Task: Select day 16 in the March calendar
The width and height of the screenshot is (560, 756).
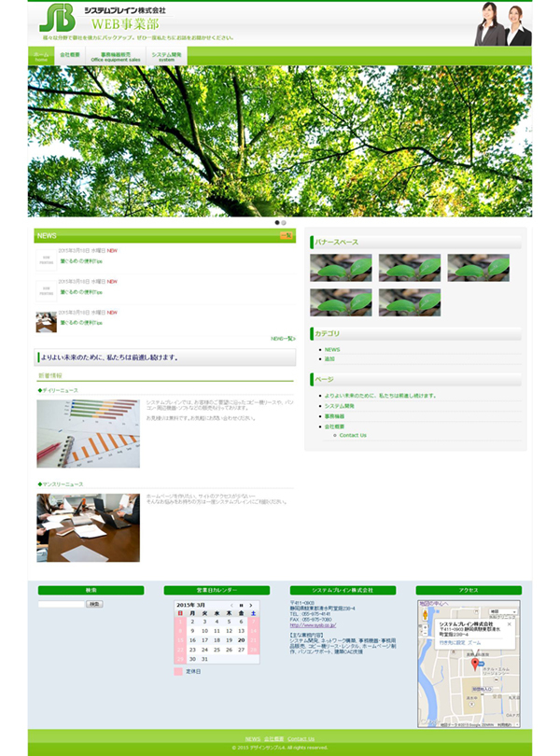Action: [192, 640]
